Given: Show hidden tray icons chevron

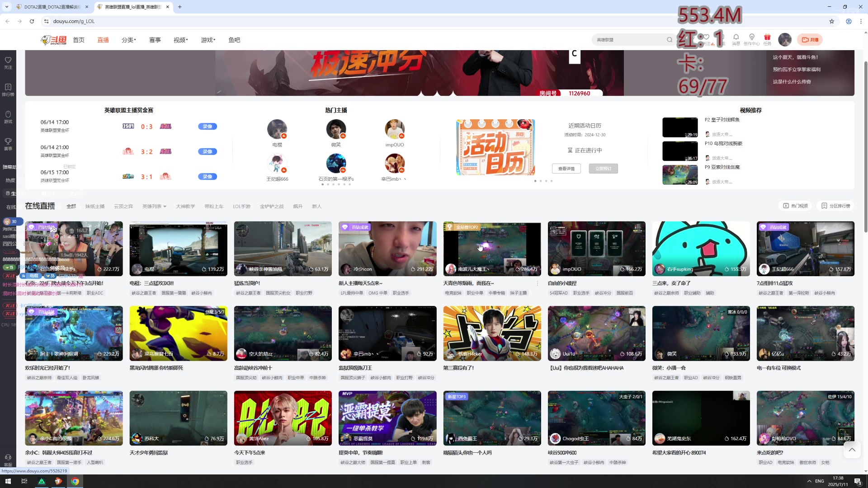Looking at the screenshot, I should click(809, 481).
